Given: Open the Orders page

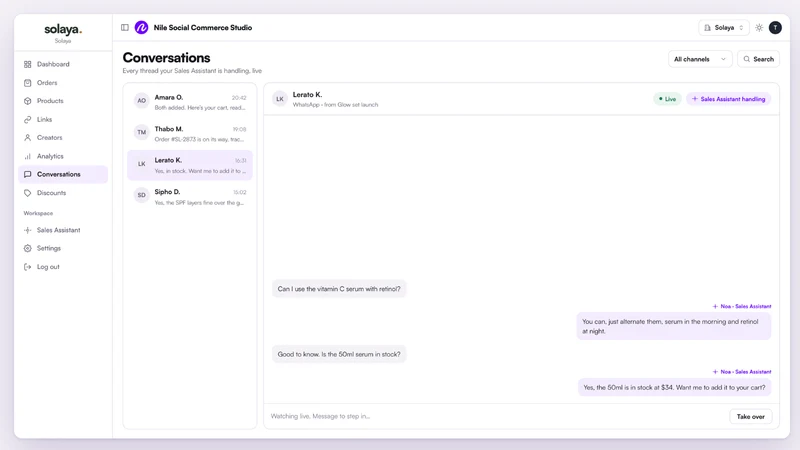Looking at the screenshot, I should pos(63,83).
